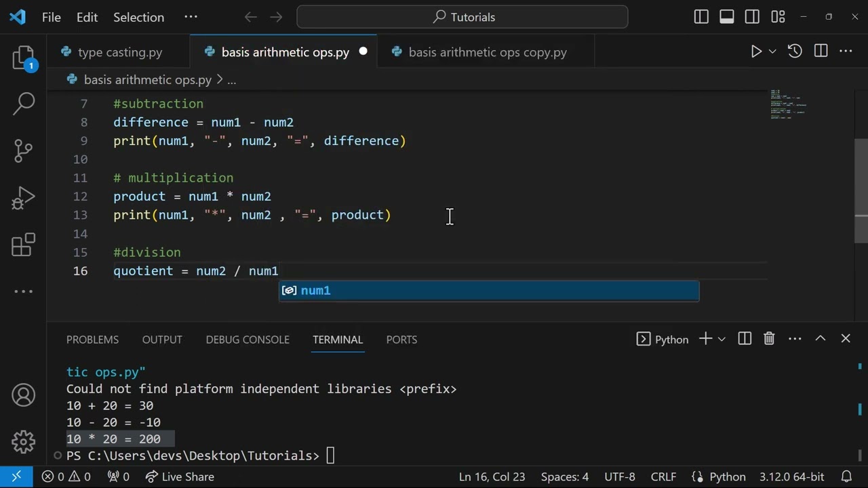Create a new terminal with plus
The image size is (868, 488).
[x=705, y=339]
